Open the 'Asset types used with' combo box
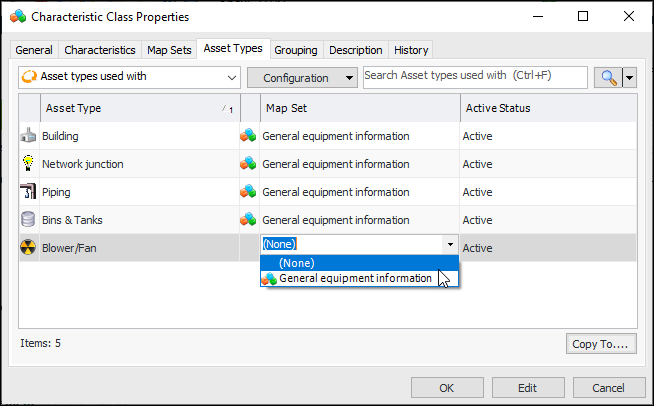Screen dimensions: 654x406 coord(129,77)
